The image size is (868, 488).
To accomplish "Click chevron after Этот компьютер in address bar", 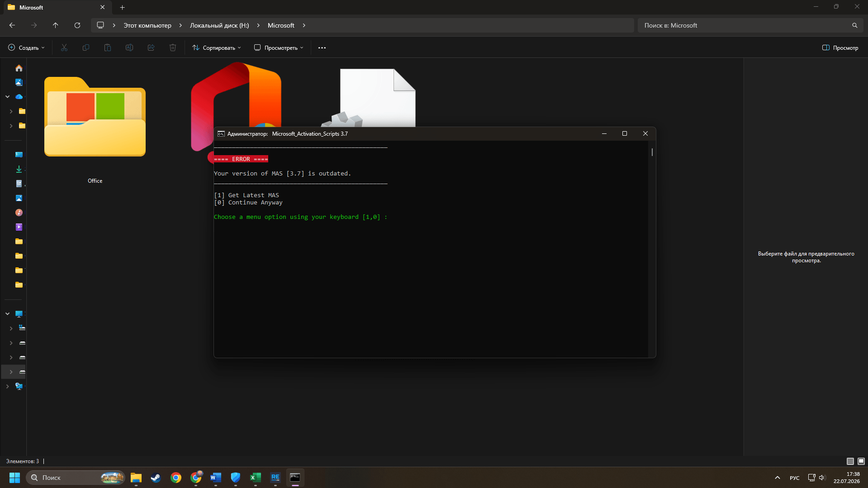I will (x=180, y=25).
